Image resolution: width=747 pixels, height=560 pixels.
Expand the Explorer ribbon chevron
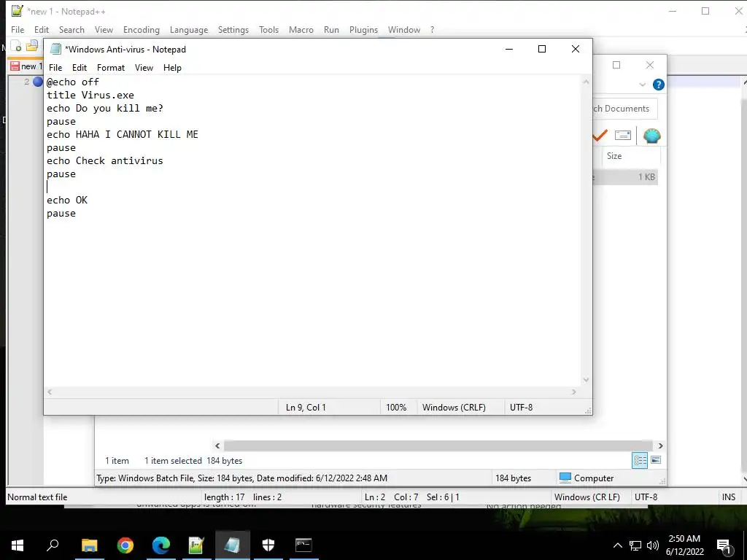pos(642,85)
